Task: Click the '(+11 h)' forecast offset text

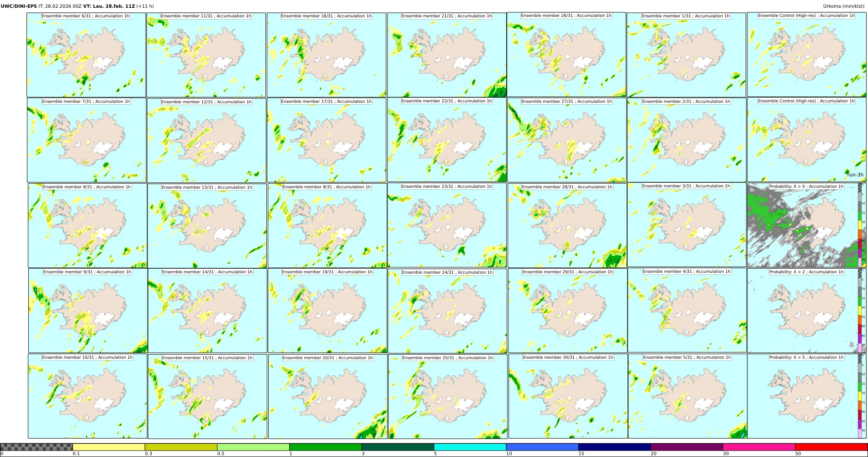Action: [145, 6]
